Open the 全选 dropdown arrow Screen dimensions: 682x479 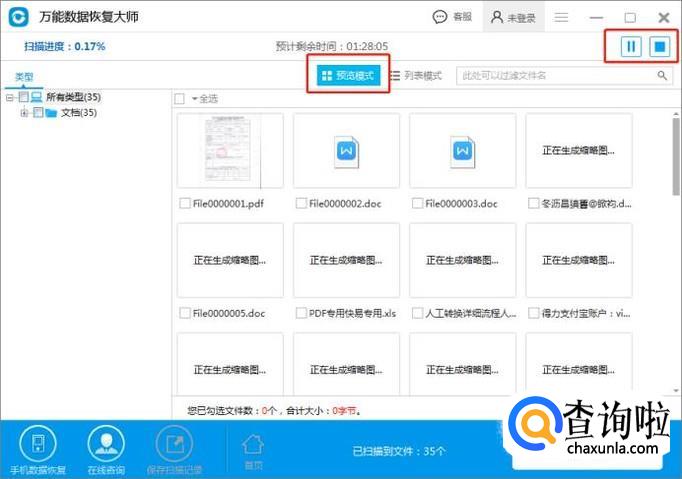tap(194, 99)
